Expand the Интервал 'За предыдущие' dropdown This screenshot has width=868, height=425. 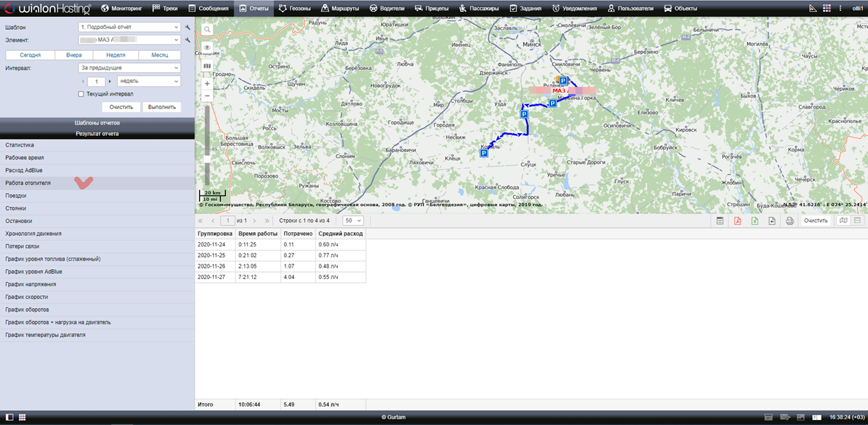(x=130, y=68)
